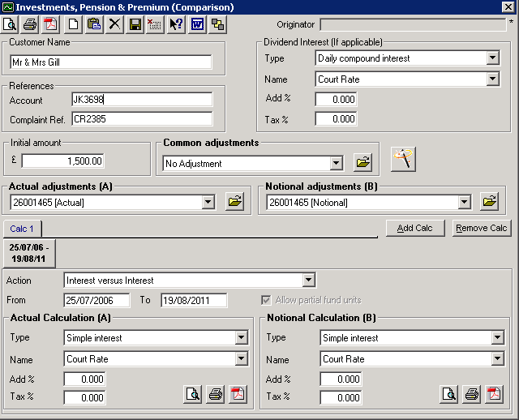Open Dividend Interest Name dropdown
519x420 pixels.
pyautogui.click(x=492, y=79)
